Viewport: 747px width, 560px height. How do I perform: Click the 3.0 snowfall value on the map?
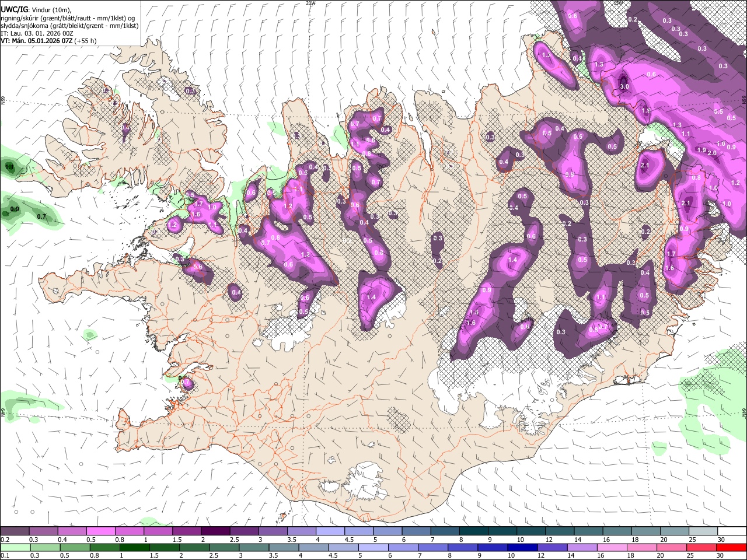[624, 86]
